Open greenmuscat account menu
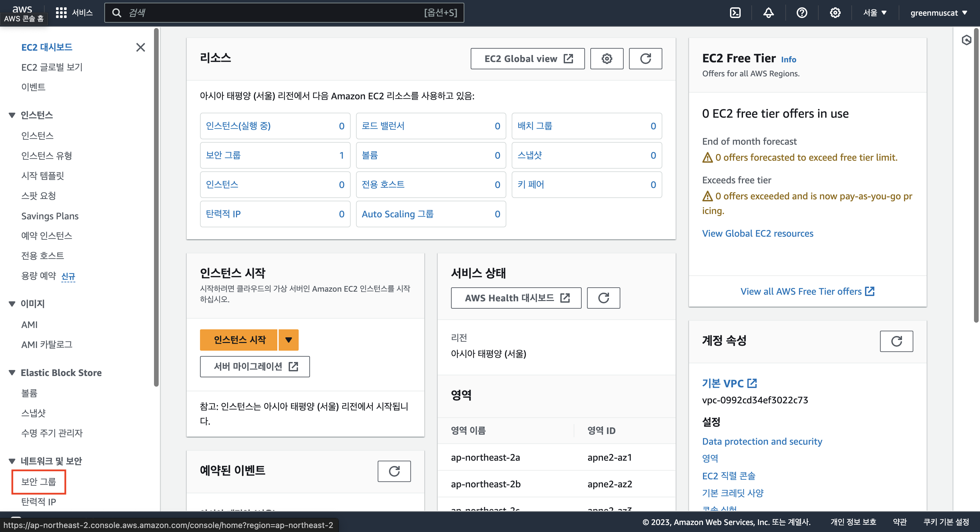 click(939, 13)
